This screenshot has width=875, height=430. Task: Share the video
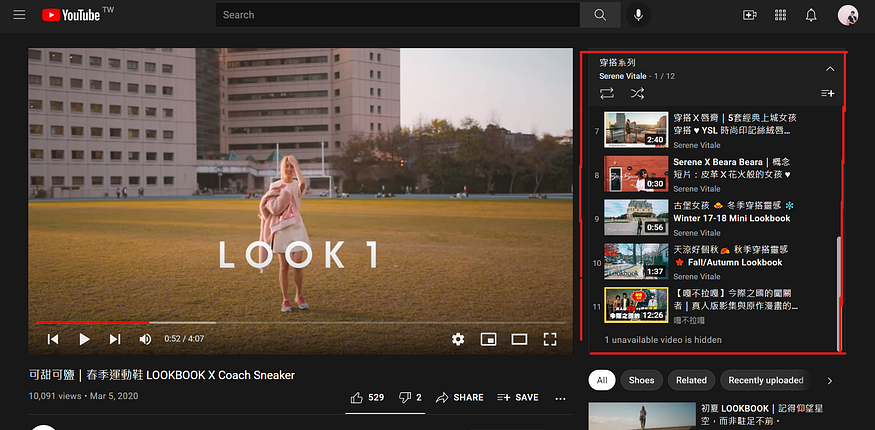click(x=460, y=398)
